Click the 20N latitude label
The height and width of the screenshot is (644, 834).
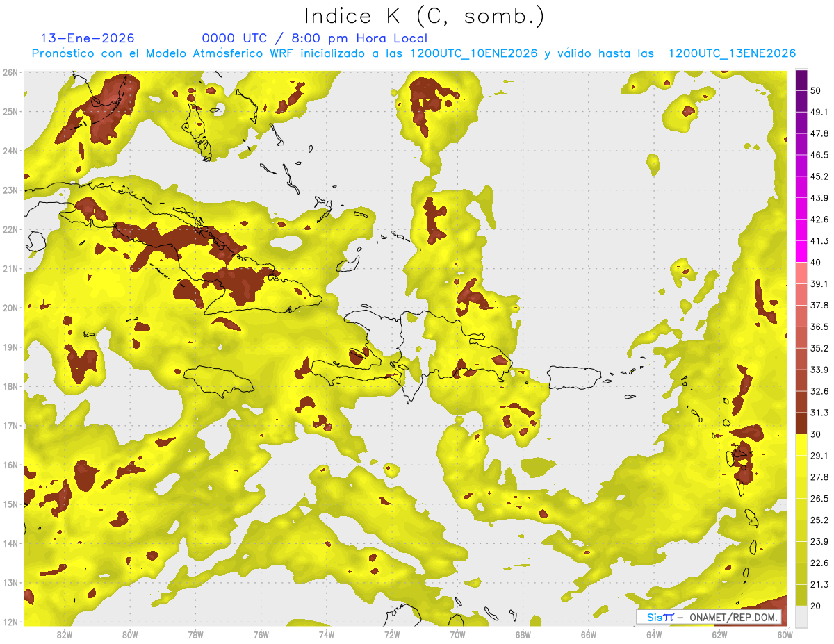10,308
